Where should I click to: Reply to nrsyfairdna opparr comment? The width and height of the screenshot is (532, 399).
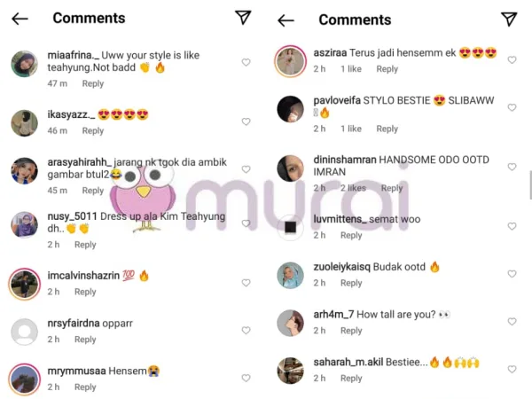coord(85,340)
